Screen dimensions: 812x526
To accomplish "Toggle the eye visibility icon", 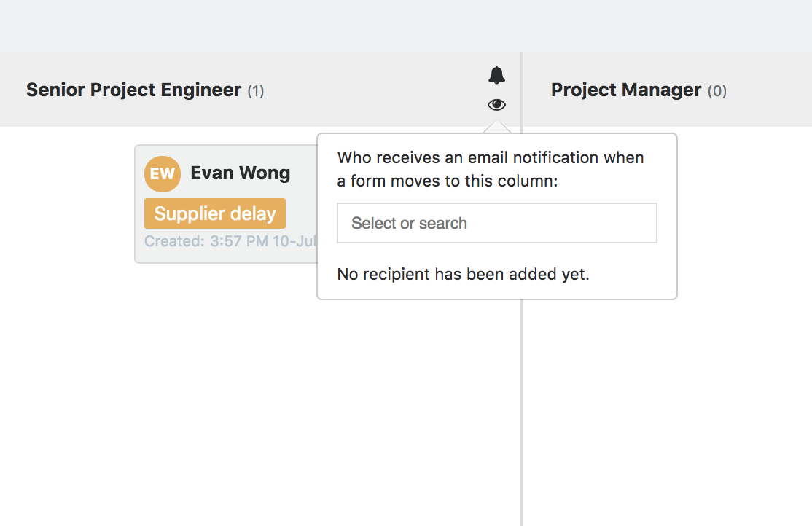I will click(496, 105).
